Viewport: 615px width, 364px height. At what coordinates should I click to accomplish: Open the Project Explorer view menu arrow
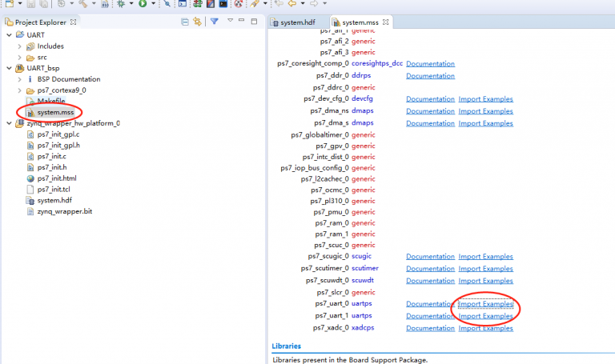pyautogui.click(x=230, y=22)
